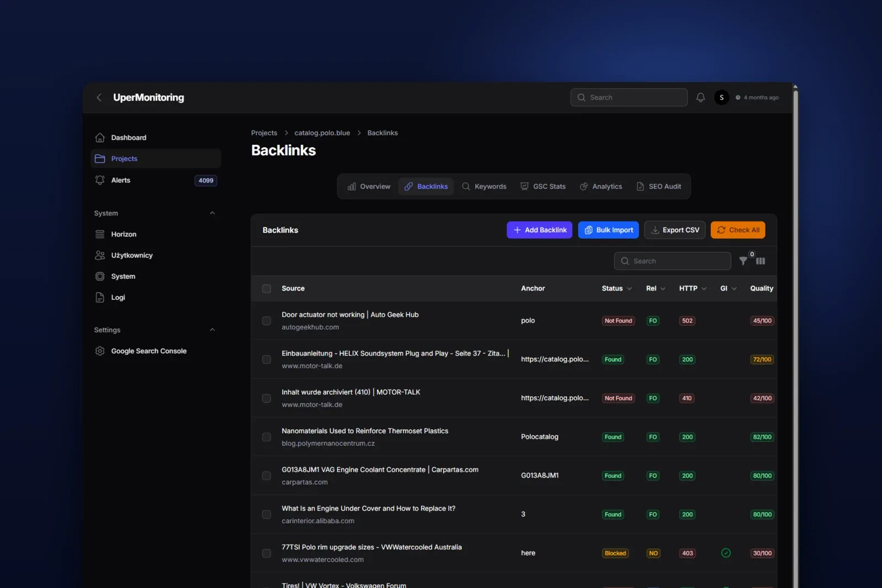Click the autogeekhub.com source domain

[x=310, y=327]
